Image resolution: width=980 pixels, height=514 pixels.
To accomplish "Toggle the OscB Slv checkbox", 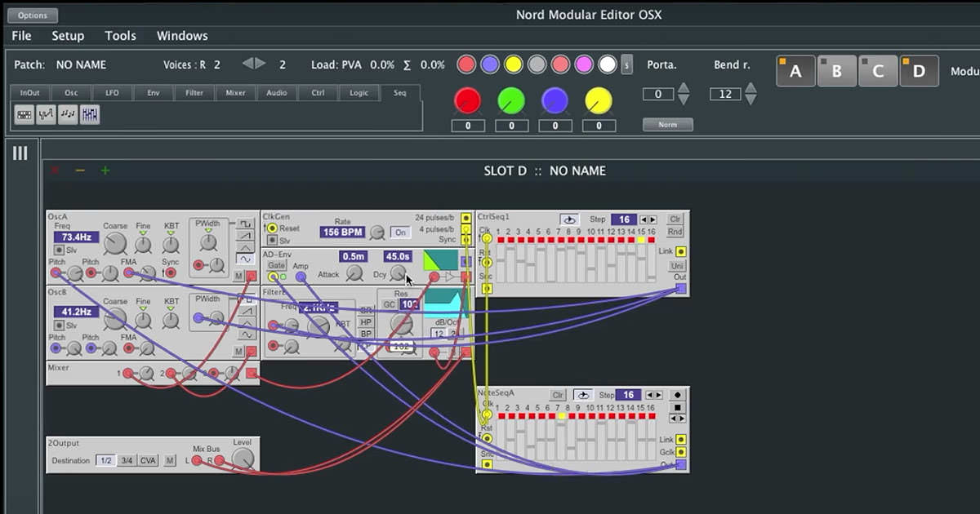I will pyautogui.click(x=60, y=325).
